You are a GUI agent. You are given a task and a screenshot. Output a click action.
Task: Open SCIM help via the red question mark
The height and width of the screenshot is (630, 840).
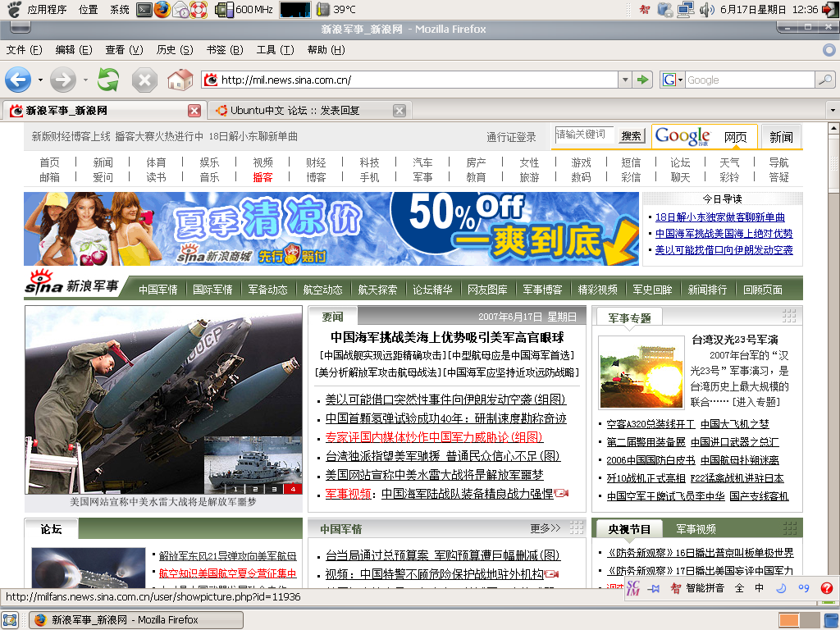pos(827,588)
